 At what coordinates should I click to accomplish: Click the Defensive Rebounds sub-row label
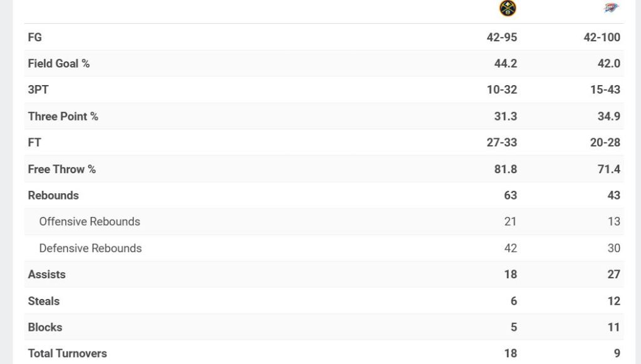(90, 248)
